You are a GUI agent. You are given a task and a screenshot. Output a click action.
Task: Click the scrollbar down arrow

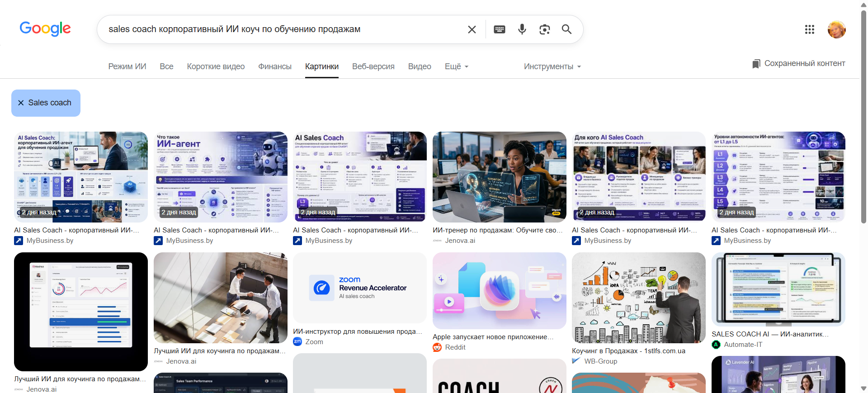pos(864,388)
